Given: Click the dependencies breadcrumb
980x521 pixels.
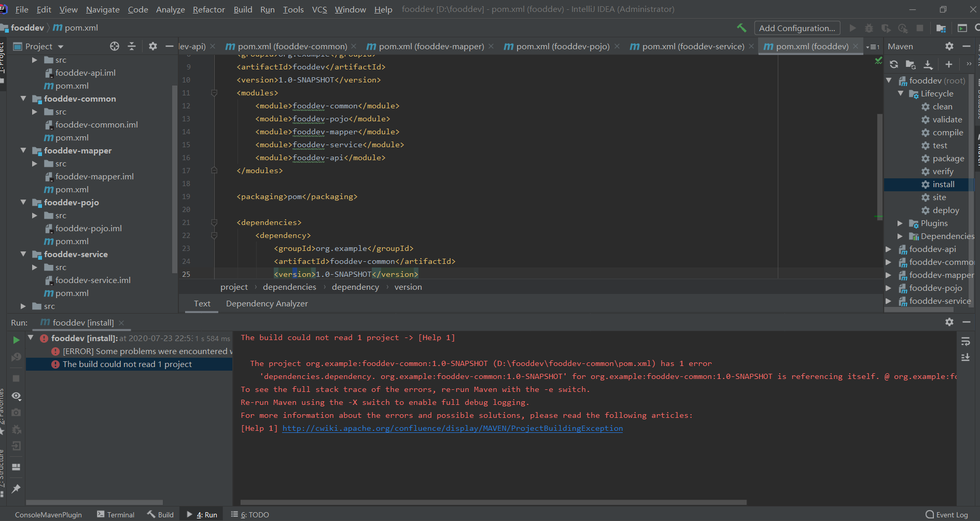Looking at the screenshot, I should [289, 287].
